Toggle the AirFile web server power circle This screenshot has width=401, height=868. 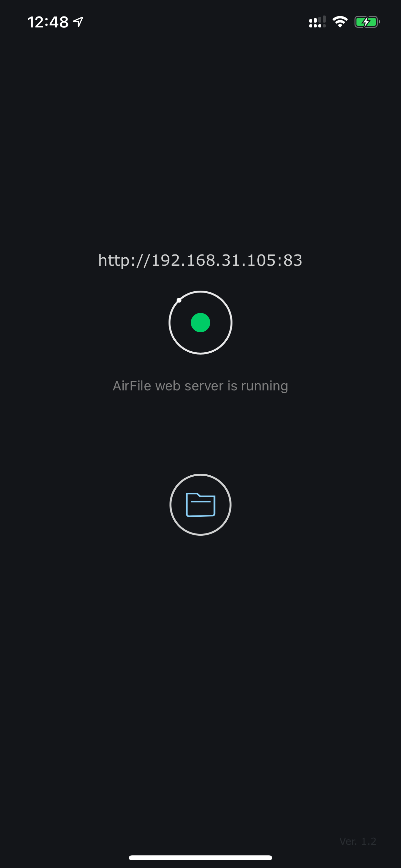click(x=200, y=323)
